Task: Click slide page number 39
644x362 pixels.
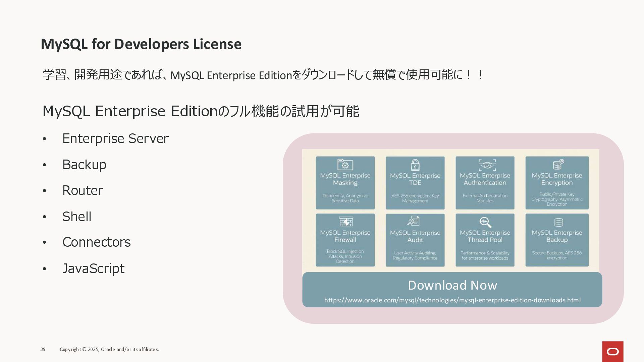Action: [43, 349]
